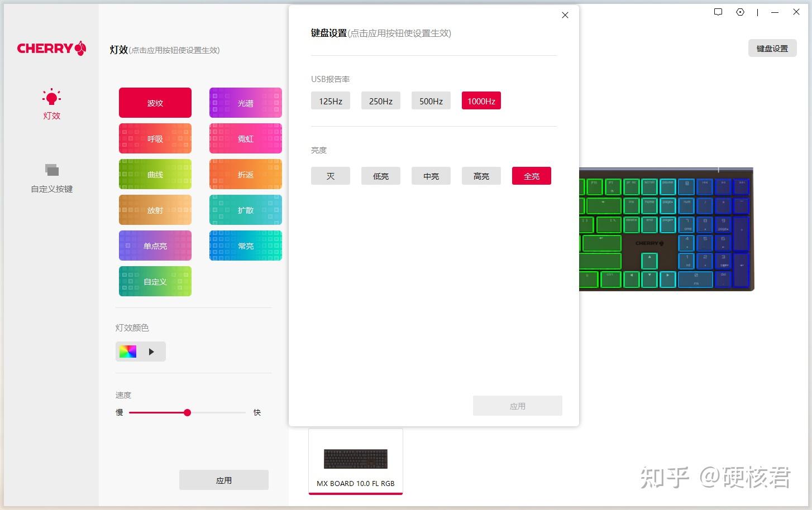Screen dimensions: 812x510
Task: Turn lighting off by selecting 灭
Action: (330, 176)
